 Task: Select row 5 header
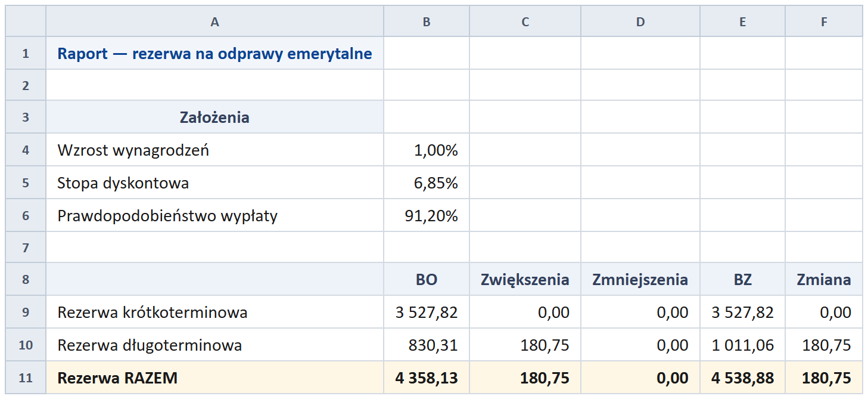tap(26, 183)
